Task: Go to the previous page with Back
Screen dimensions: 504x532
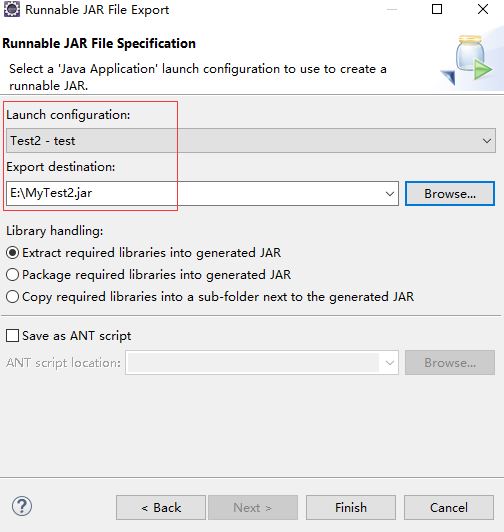Action: [x=161, y=508]
